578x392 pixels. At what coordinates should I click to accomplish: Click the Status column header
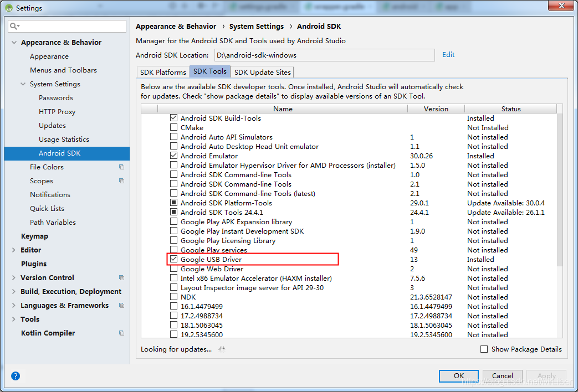511,109
